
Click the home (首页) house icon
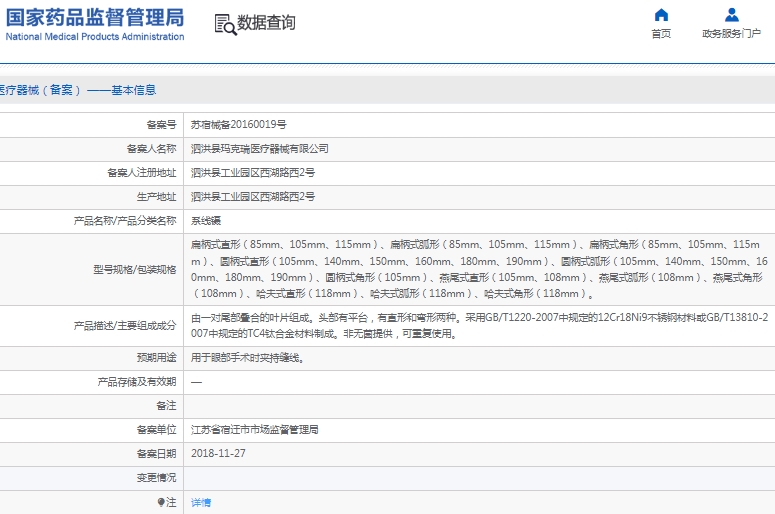pos(661,15)
